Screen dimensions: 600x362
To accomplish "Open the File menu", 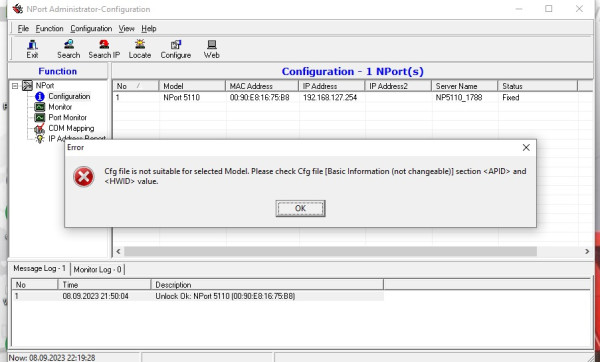I will coord(23,29).
